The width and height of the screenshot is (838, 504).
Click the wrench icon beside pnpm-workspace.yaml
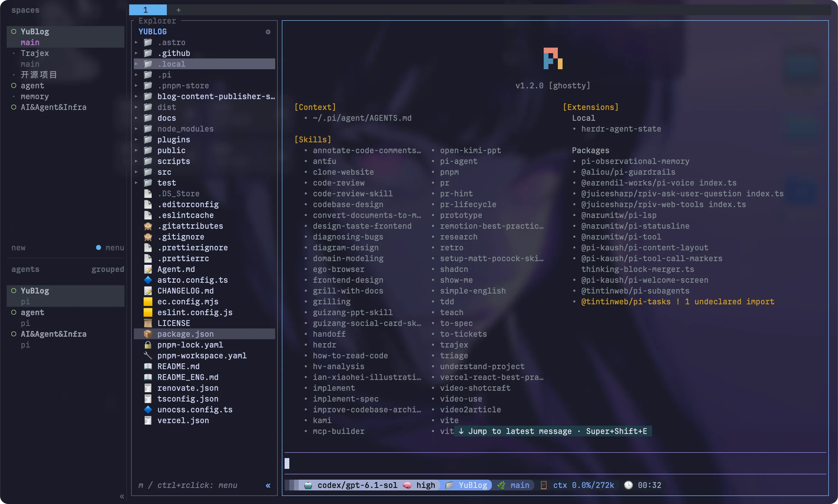point(148,356)
